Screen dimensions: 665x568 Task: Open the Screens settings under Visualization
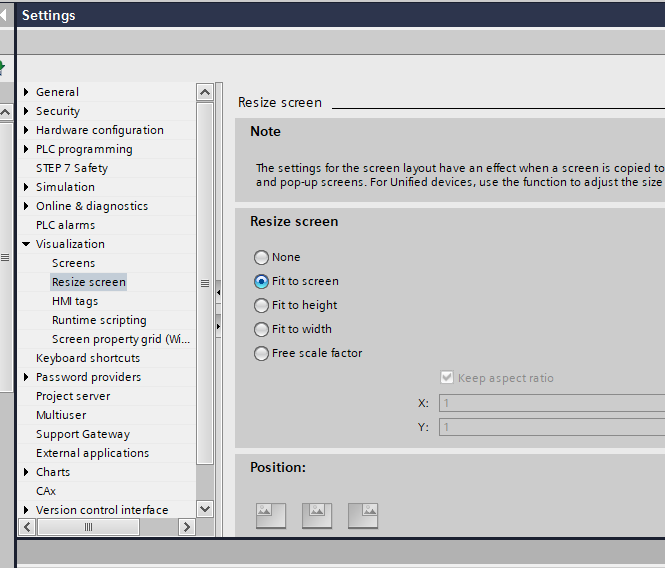coord(73,263)
